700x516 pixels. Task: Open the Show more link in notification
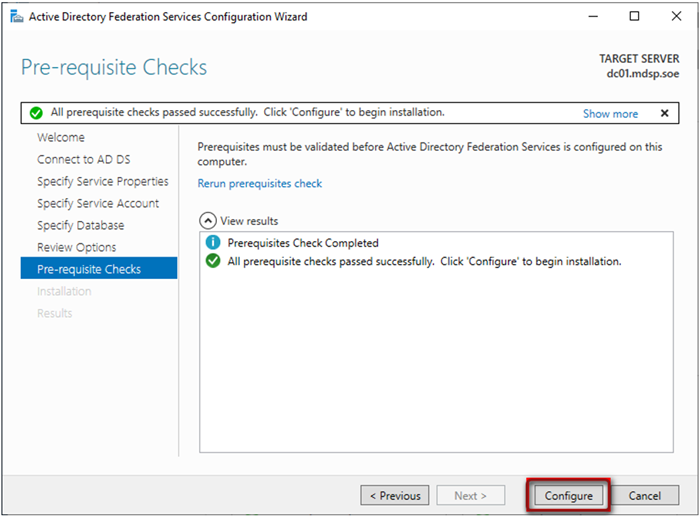[610, 114]
